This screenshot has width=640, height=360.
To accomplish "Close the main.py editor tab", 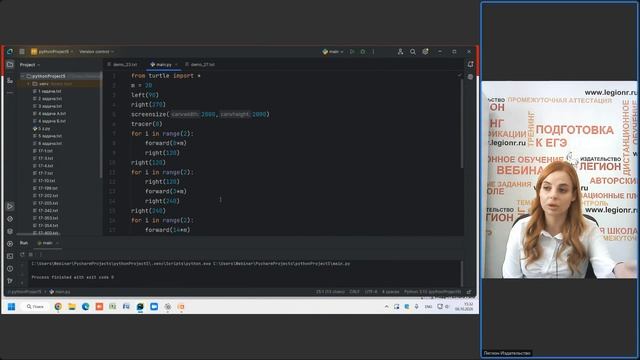I will 176,64.
